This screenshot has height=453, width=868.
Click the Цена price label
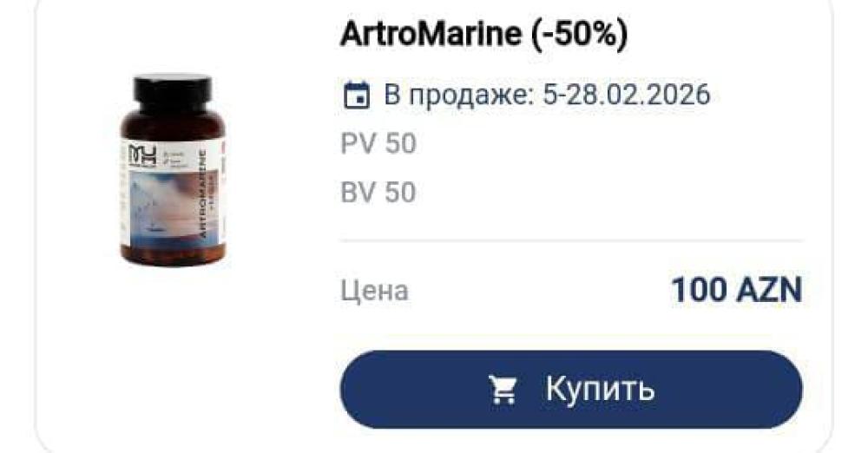[375, 292]
